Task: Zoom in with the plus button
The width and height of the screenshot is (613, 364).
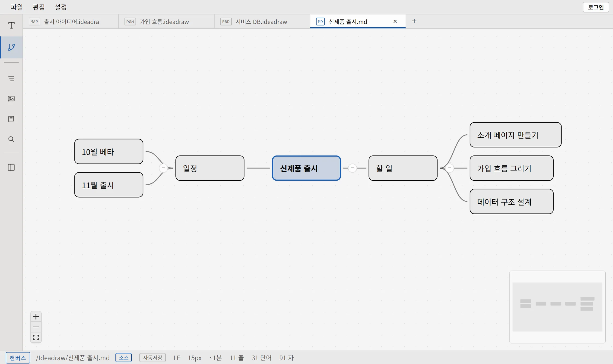Action: (x=36, y=317)
